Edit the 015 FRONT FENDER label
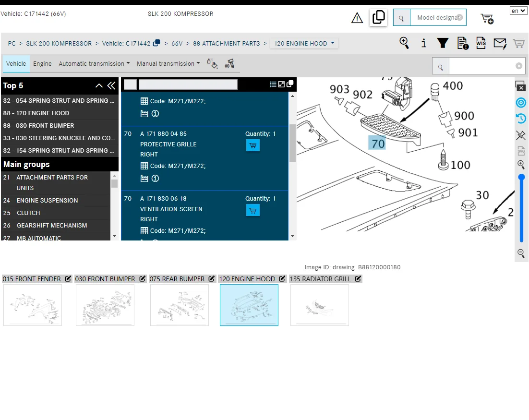Viewport: 529px width, 420px height. click(x=68, y=279)
